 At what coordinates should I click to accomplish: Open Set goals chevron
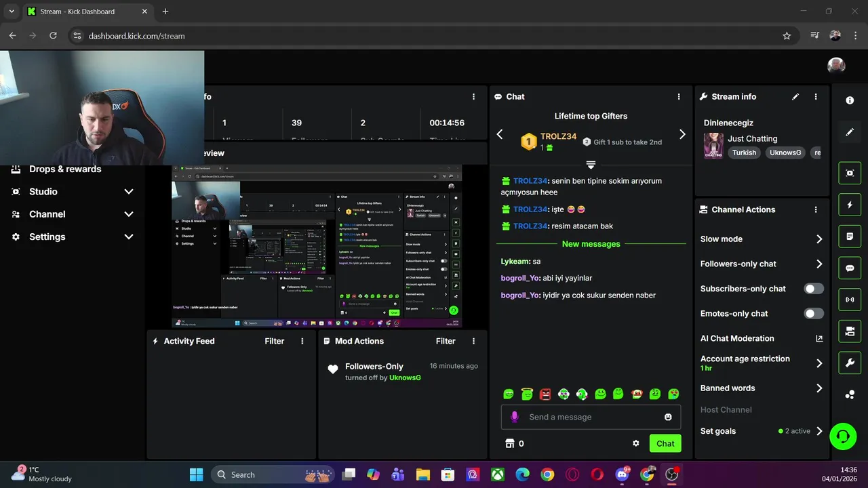[x=819, y=431]
